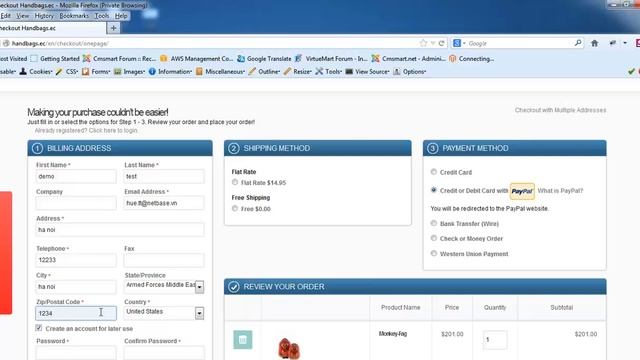Click View Source in developer toolbar
The image size is (640, 360).
pos(367,71)
